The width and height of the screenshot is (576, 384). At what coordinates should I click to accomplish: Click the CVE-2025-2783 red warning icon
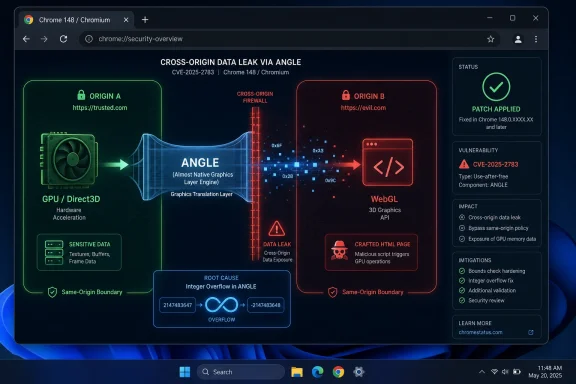pyautogui.click(x=464, y=164)
